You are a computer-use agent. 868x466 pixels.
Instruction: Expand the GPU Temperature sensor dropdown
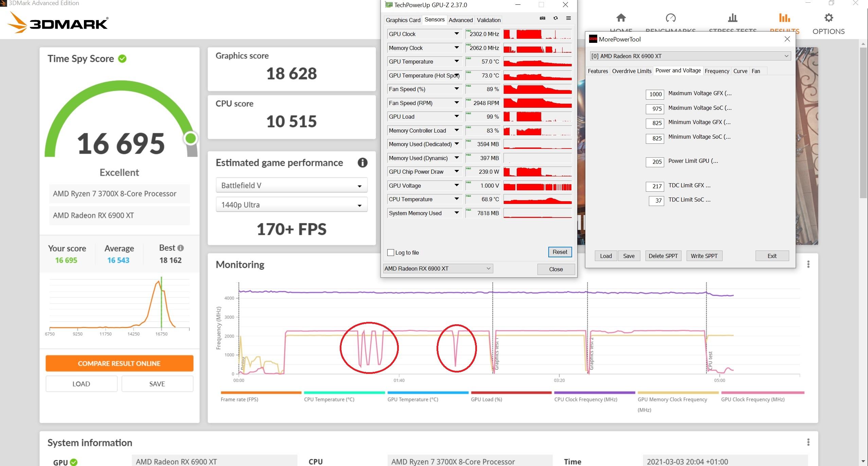tap(457, 61)
